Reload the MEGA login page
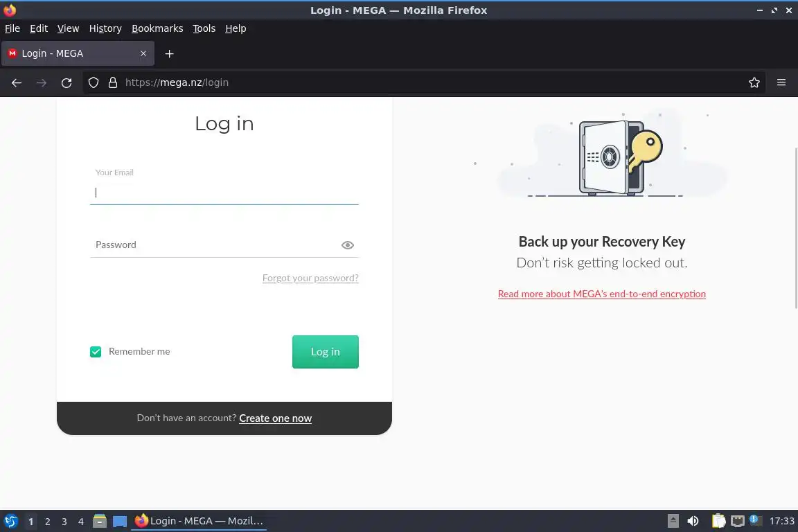 (x=66, y=82)
